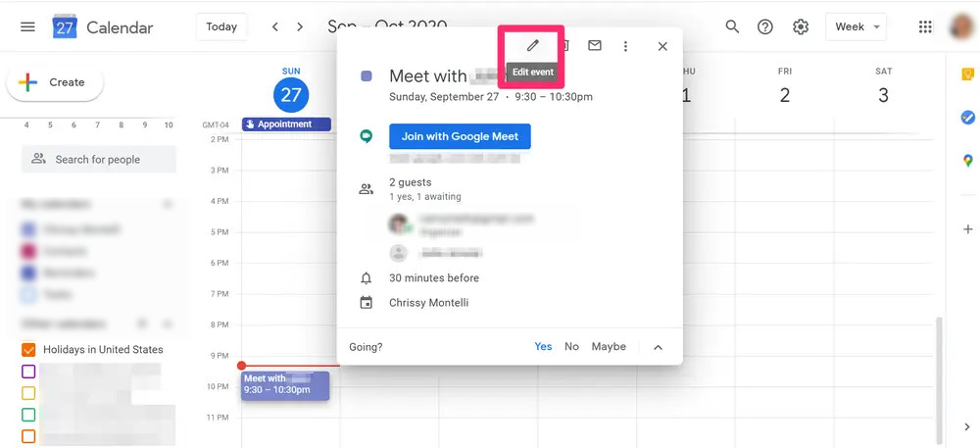Click the second guest's grey avatar
This screenshot has width=980, height=448.
pos(398,253)
